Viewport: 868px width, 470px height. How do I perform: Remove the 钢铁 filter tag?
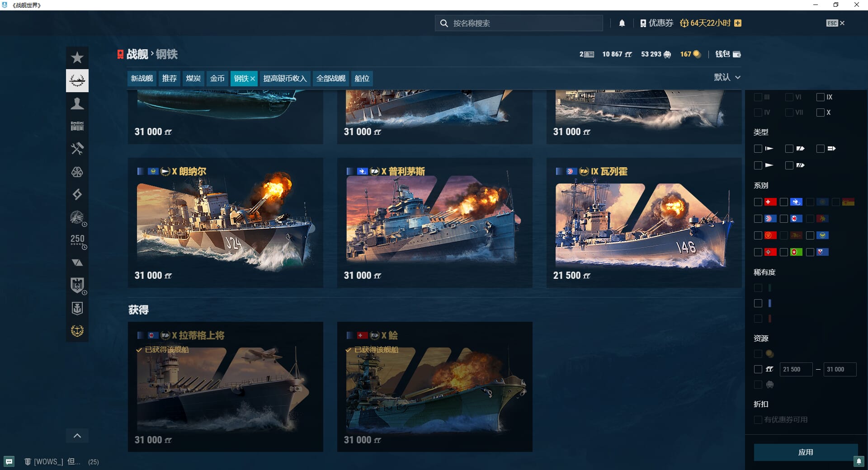[253, 79]
